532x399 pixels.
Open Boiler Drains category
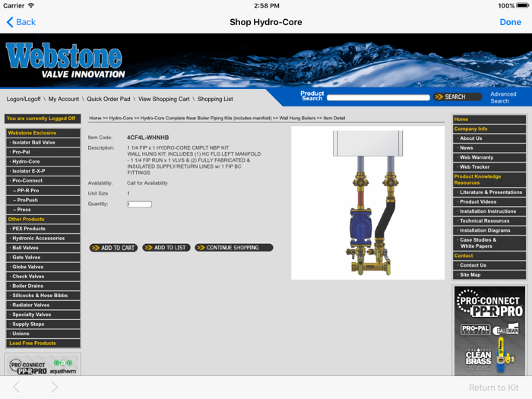(43, 286)
